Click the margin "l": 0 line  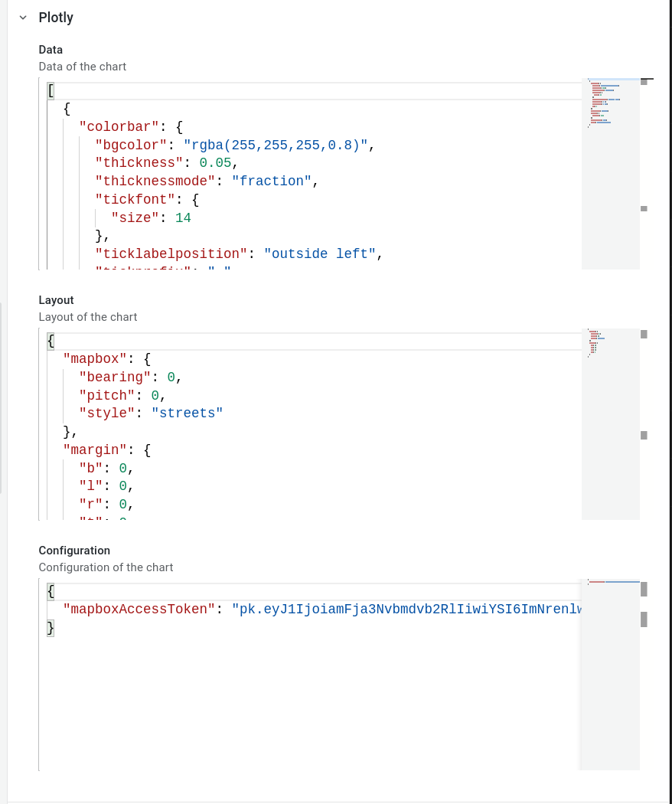[106, 486]
